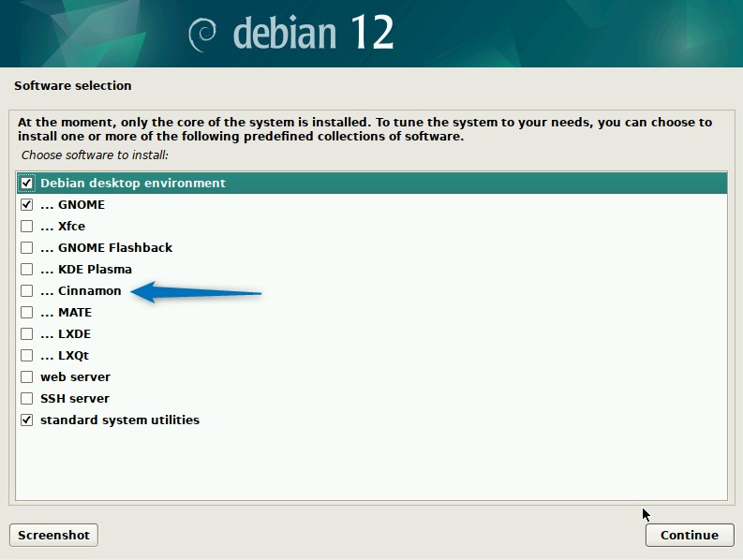The width and height of the screenshot is (743, 560).
Task: Click the 'web server' label
Action: (x=75, y=377)
